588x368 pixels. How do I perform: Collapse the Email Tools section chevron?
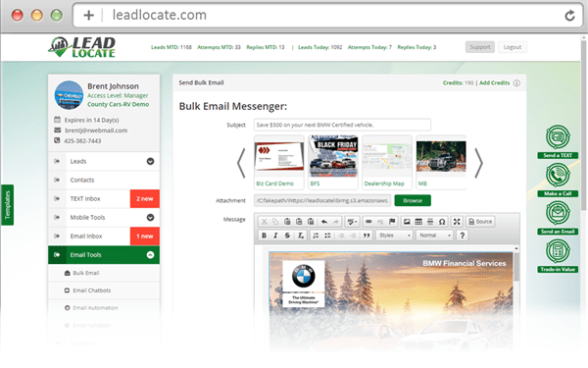pos(150,255)
